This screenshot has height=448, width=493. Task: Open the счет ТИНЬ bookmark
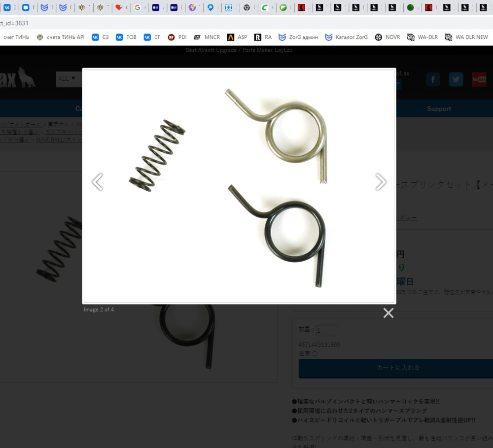16,37
